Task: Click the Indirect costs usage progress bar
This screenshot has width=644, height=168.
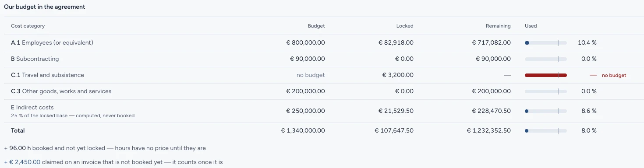Action: pos(546,111)
